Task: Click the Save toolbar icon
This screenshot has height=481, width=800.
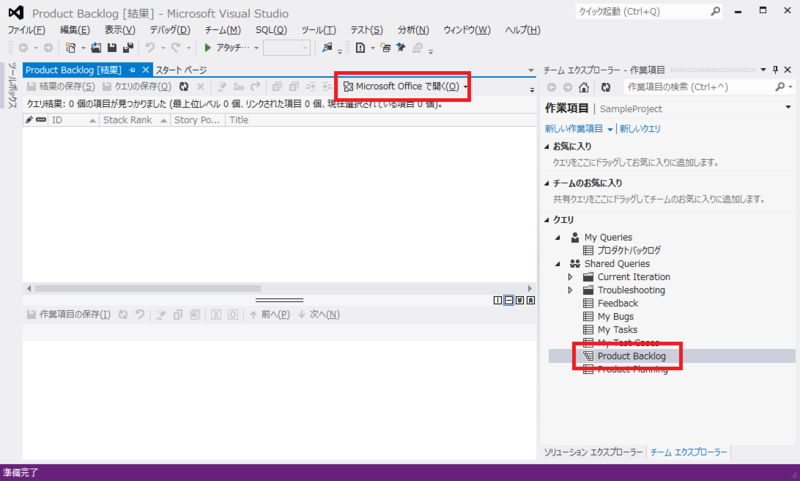Action: click(112, 48)
